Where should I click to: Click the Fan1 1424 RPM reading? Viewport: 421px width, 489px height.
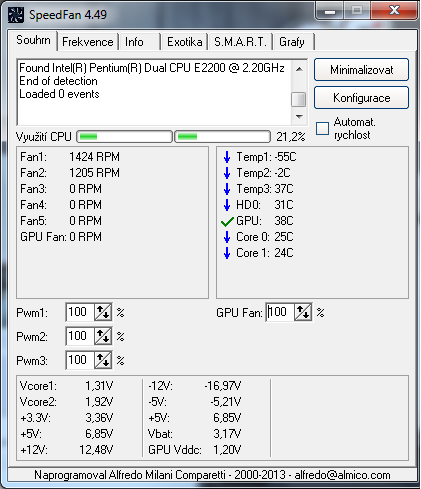click(x=70, y=157)
